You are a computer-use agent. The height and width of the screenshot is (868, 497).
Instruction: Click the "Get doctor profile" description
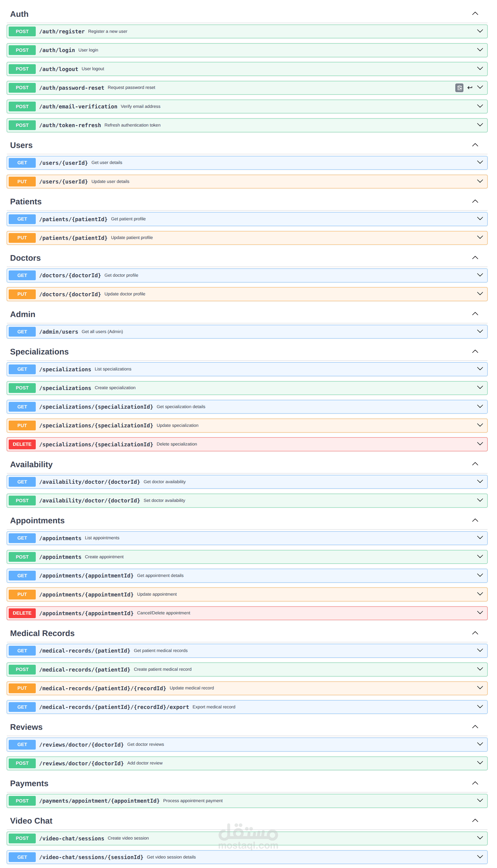[x=121, y=275]
